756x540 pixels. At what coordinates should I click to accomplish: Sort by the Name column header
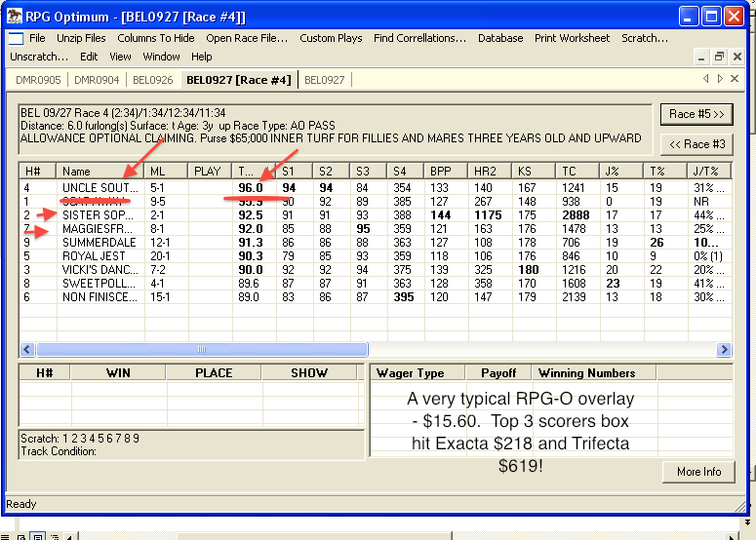coord(100,171)
